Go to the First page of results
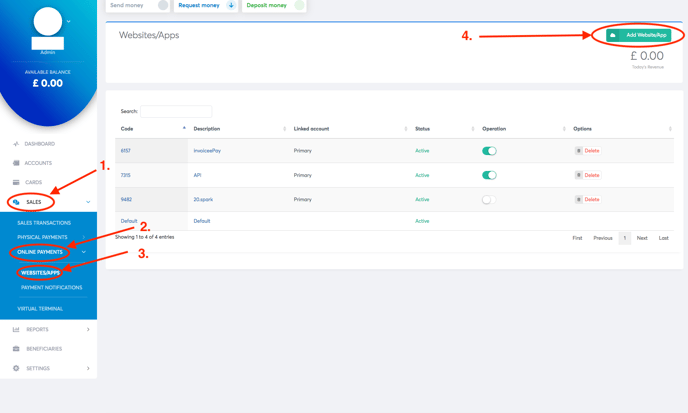The width and height of the screenshot is (688, 413). 577,238
